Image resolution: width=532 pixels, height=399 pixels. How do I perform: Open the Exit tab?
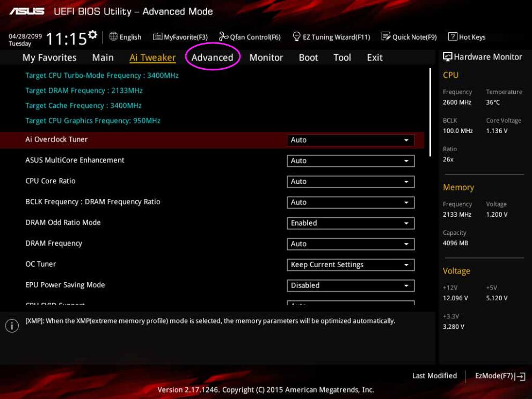(375, 57)
